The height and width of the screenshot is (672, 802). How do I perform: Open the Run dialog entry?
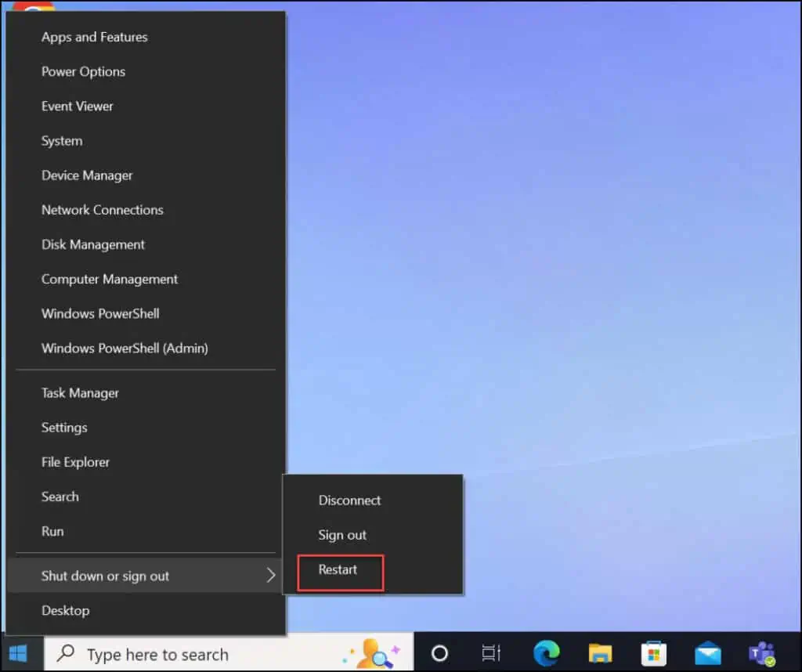(145, 531)
